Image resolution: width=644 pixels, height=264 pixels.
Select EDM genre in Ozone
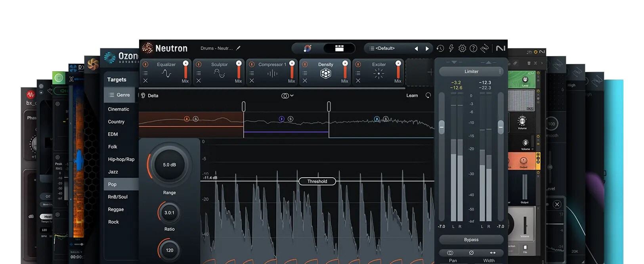click(113, 135)
